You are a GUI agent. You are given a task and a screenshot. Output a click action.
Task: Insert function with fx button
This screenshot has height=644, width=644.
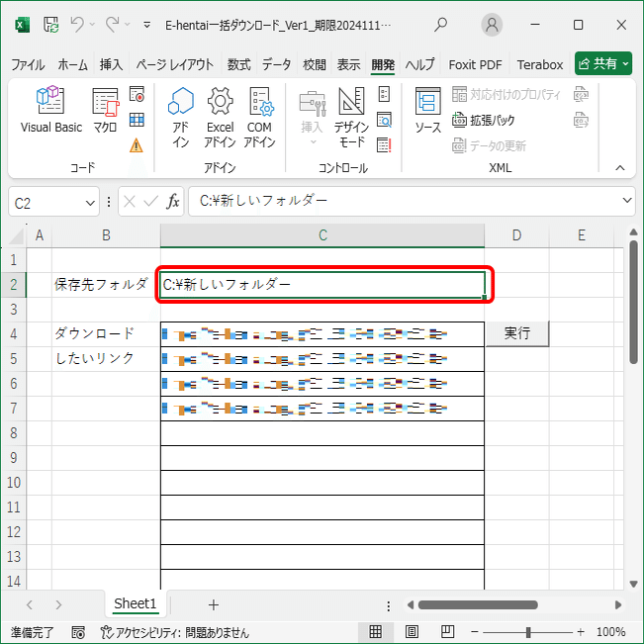[173, 201]
